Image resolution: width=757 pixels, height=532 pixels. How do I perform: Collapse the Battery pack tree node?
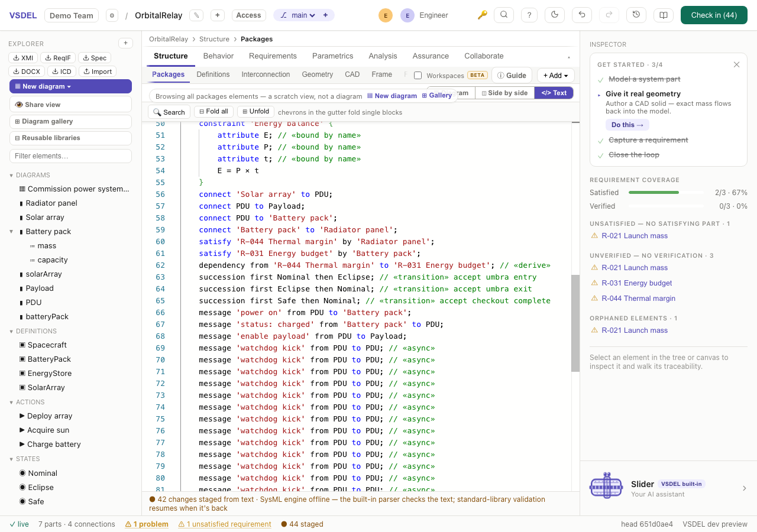coord(12,232)
